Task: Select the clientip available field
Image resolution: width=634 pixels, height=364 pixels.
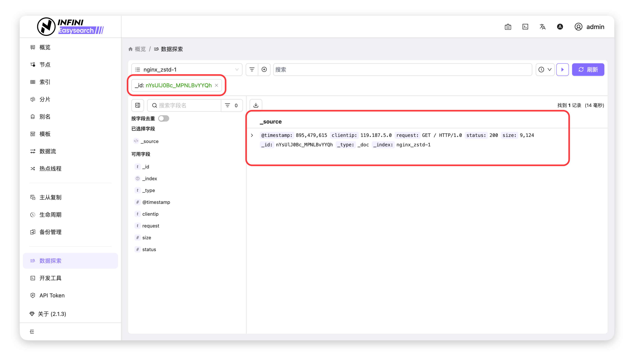Action: (x=150, y=214)
